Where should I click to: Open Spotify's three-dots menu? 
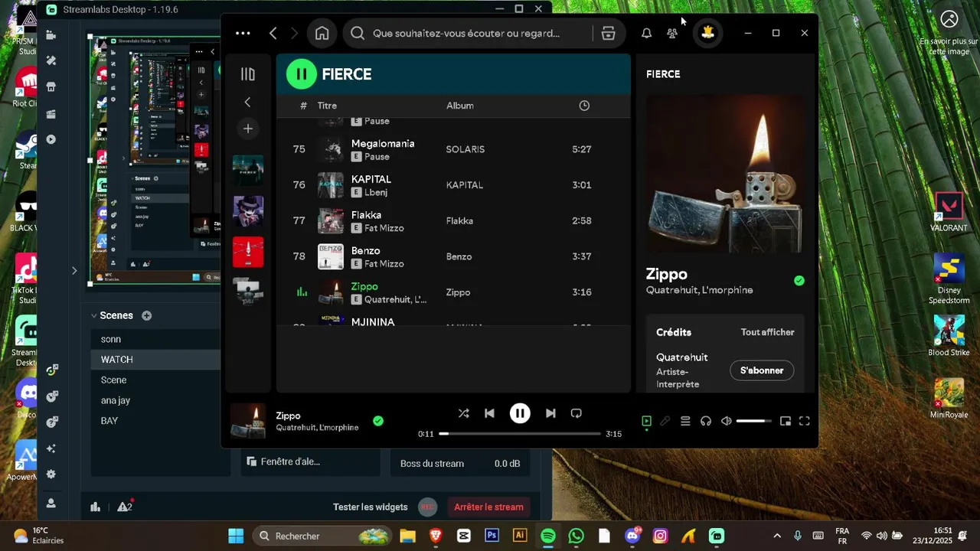pyautogui.click(x=243, y=33)
